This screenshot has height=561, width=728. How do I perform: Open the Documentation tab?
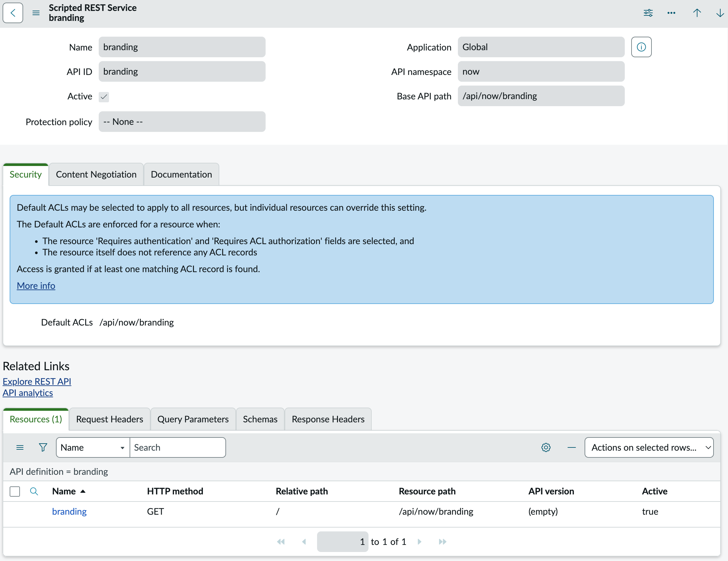(181, 174)
